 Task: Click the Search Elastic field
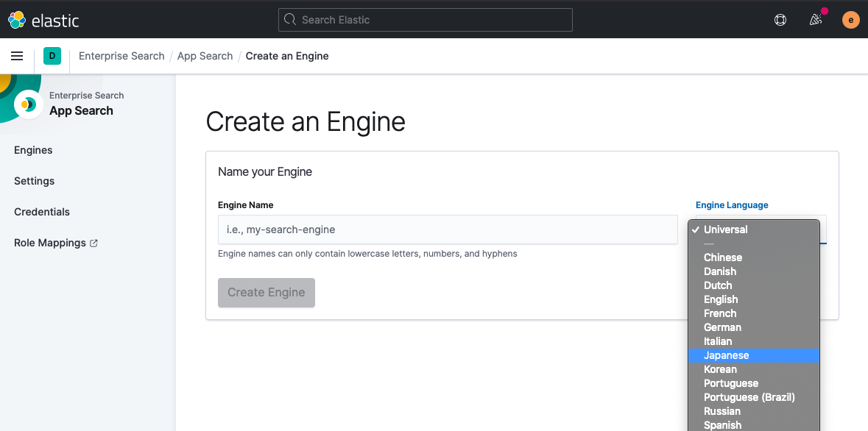(x=425, y=20)
